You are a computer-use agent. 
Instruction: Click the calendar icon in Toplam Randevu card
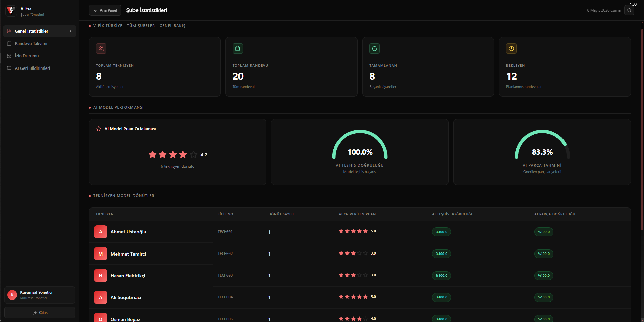click(238, 49)
